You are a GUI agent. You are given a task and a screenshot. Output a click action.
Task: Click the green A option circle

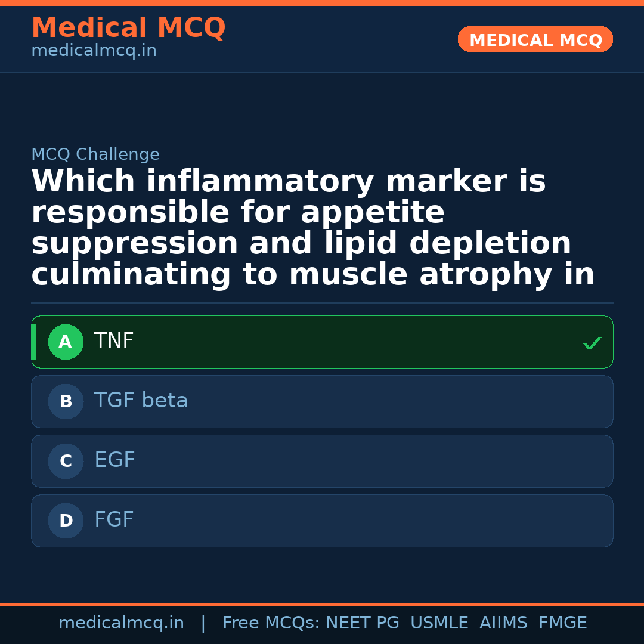click(x=66, y=342)
